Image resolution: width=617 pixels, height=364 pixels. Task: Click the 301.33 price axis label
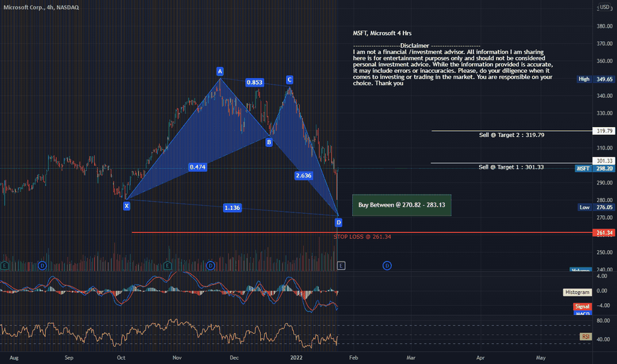604,161
